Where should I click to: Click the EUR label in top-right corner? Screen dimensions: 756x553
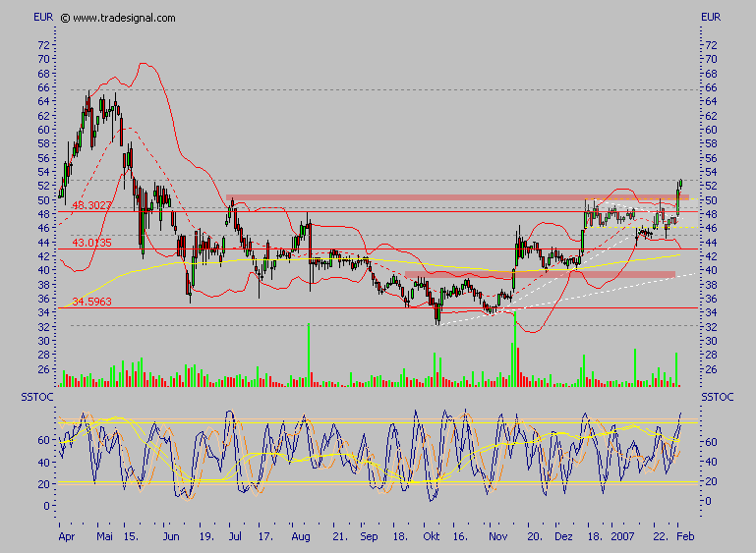(x=711, y=18)
